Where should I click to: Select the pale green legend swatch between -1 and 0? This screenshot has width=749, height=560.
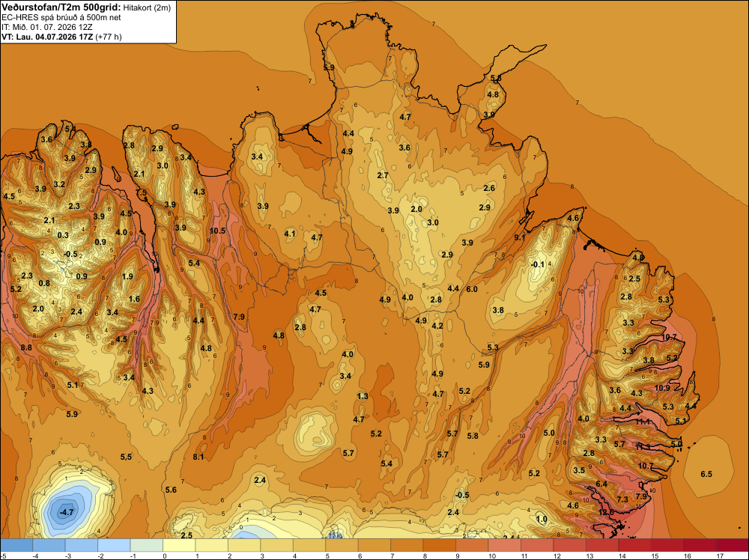click(147, 545)
